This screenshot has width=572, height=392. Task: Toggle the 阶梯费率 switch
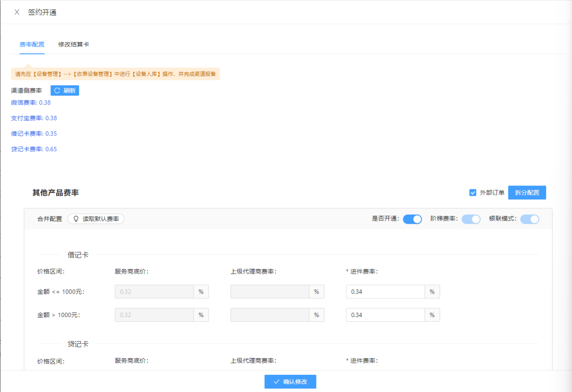pyautogui.click(x=471, y=219)
